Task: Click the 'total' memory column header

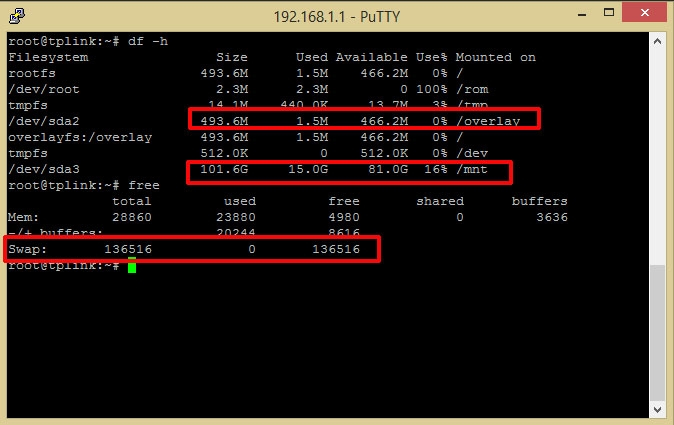Action: point(132,201)
